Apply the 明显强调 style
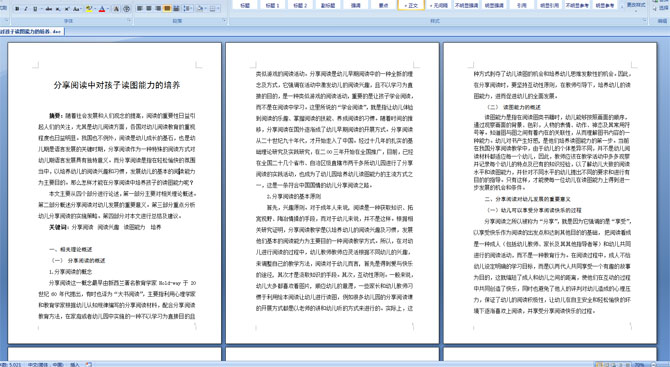Image resolution: width=670 pixels, height=367 pixels. pyautogui.click(x=494, y=5)
